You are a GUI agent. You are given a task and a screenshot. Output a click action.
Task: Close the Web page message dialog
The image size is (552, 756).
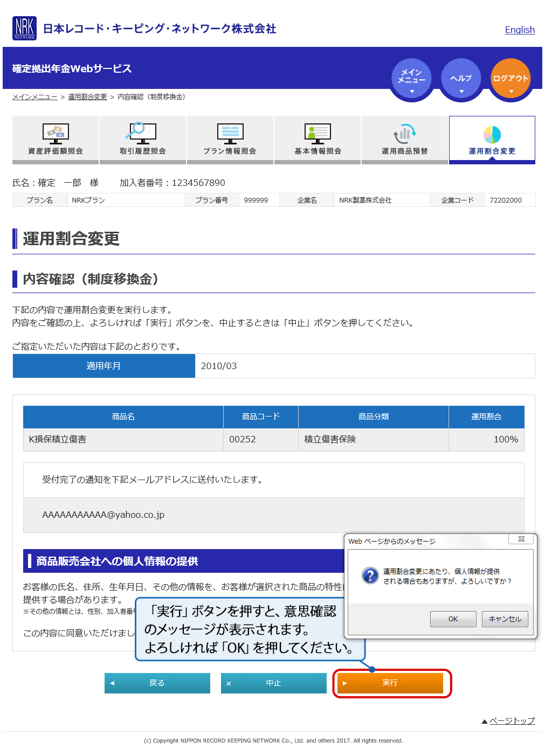tap(521, 539)
